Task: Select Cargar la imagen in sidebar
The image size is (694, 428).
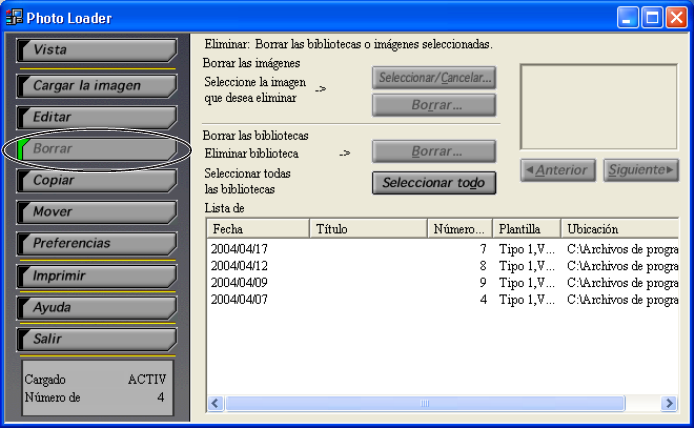Action: coord(96,86)
